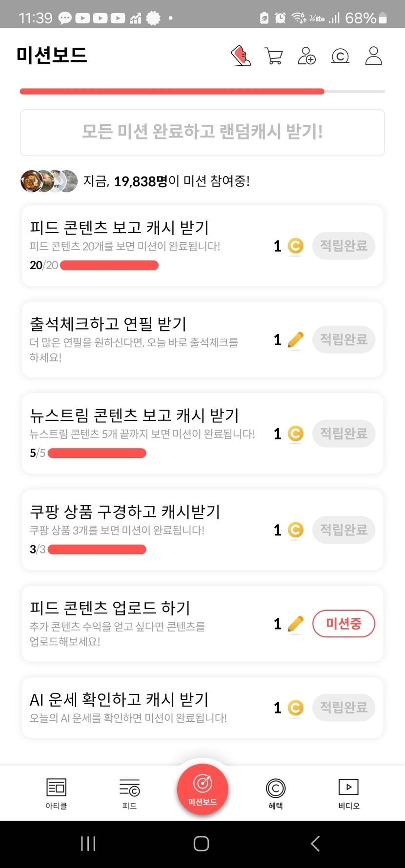
Task: Tap 적립완료 button for AI 운세 mission
Action: coord(344,707)
